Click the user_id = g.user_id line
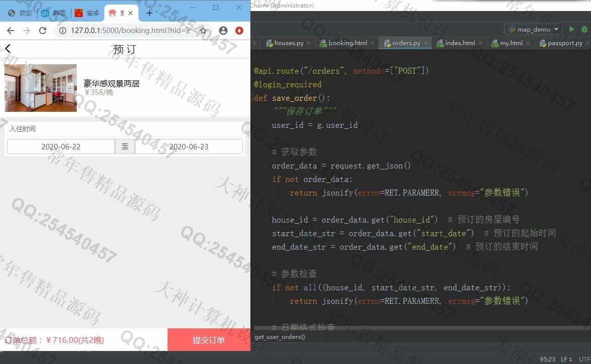Screen dimensions: 591x364 [x=315, y=125]
